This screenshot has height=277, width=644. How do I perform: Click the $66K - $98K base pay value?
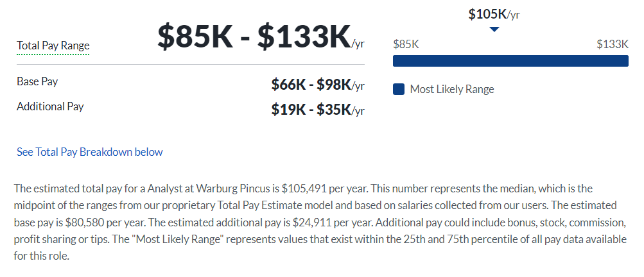(x=317, y=85)
